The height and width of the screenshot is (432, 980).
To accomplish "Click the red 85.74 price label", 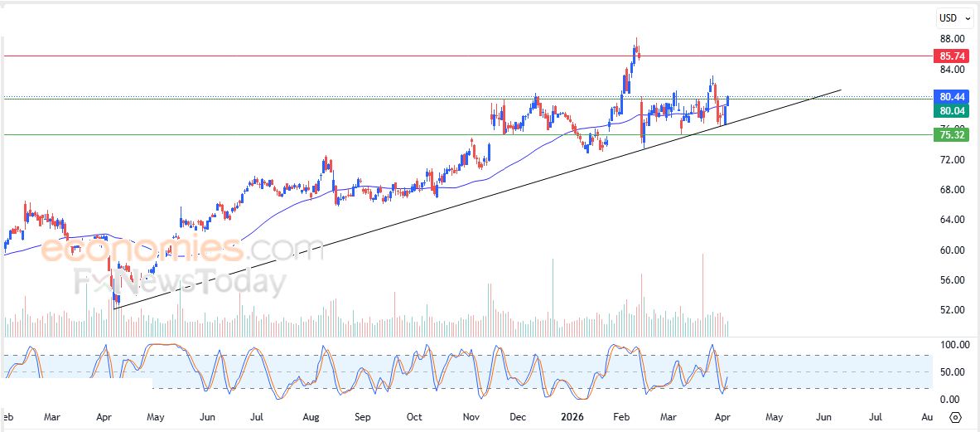I will 949,56.
